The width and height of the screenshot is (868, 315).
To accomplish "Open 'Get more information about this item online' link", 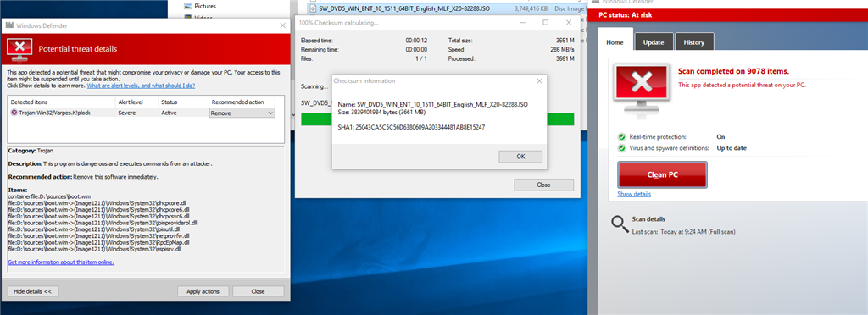I will pyautogui.click(x=61, y=262).
